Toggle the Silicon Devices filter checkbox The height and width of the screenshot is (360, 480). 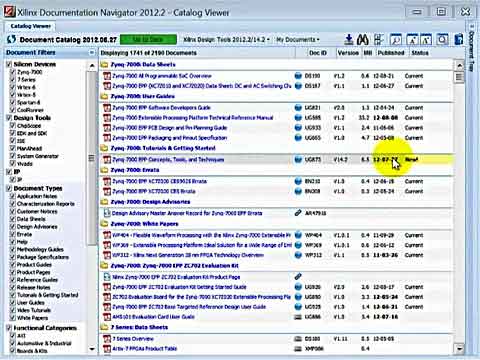coord(9,64)
